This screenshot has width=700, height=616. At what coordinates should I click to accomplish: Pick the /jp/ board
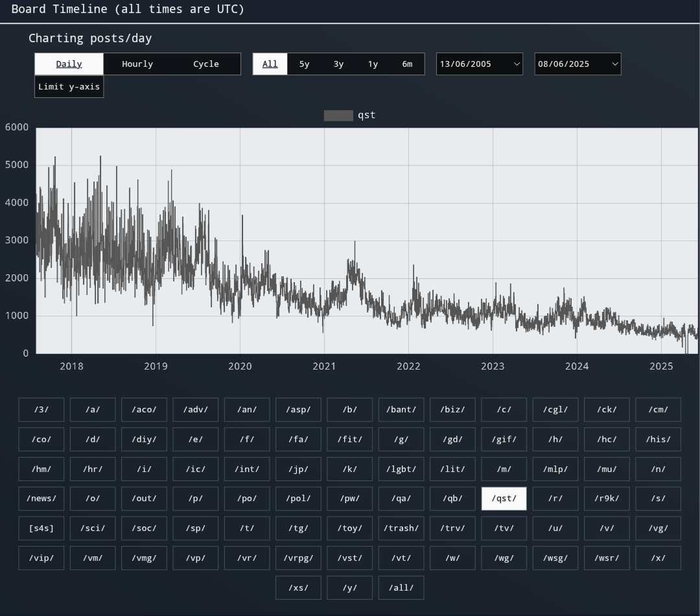tap(298, 469)
